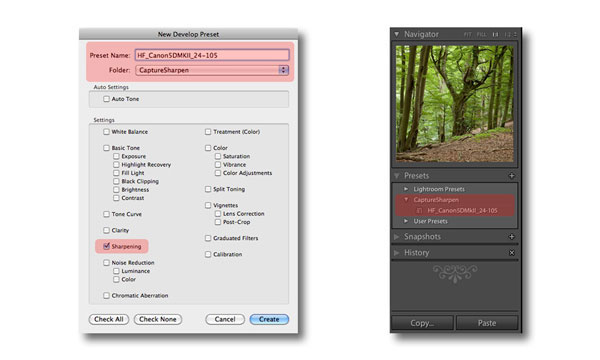
Task: Expand the History panel
Action: (396, 253)
